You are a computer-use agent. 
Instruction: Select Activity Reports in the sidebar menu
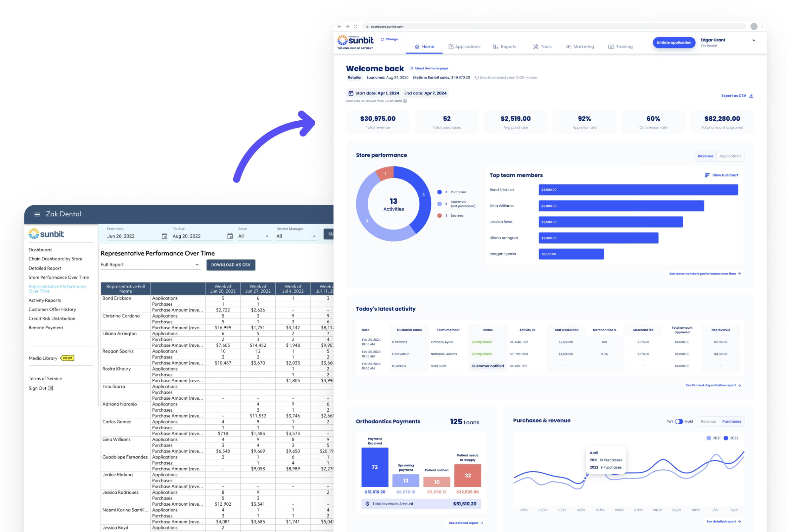tap(45, 300)
